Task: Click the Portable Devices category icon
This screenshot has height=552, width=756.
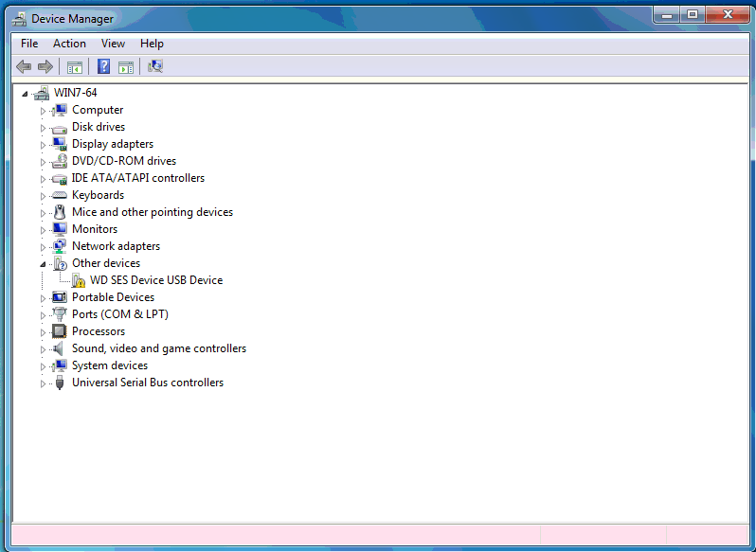Action: (x=60, y=297)
